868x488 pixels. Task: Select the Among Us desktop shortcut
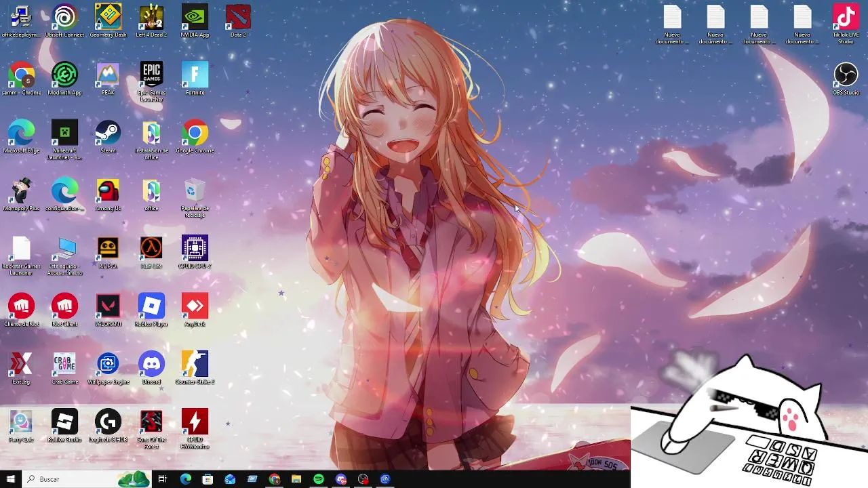pyautogui.click(x=108, y=195)
